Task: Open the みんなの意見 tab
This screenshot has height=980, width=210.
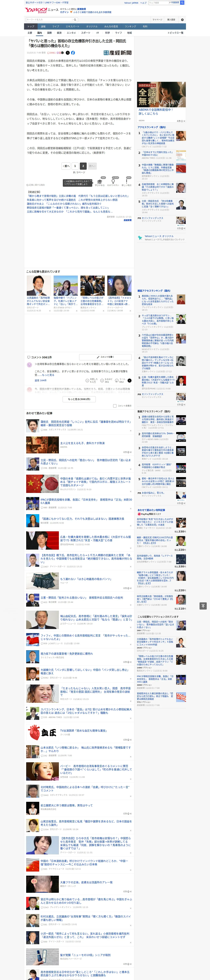Action: 111,27
